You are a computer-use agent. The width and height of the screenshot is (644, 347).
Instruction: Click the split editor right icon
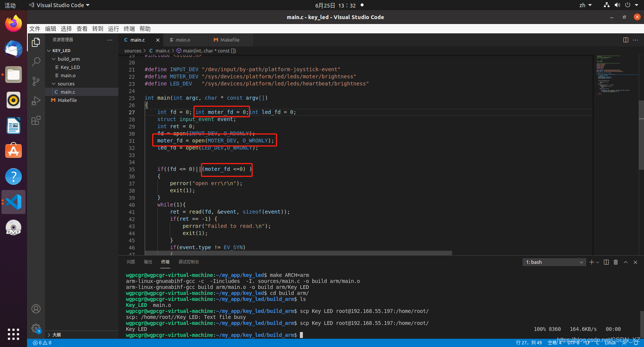626,40
